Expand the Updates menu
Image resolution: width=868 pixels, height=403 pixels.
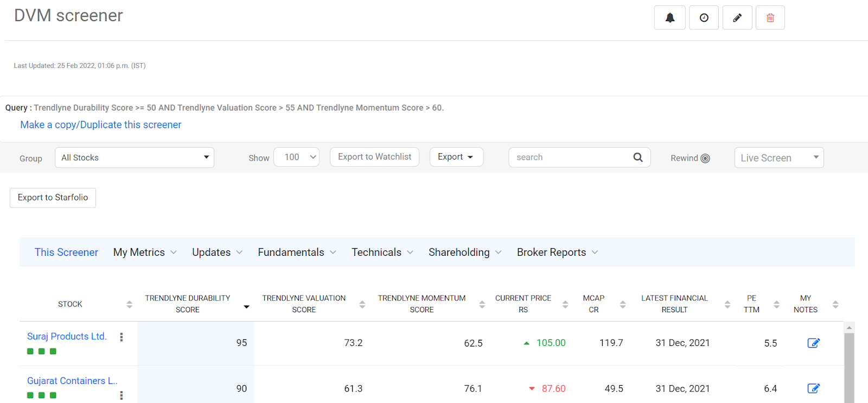pos(218,252)
